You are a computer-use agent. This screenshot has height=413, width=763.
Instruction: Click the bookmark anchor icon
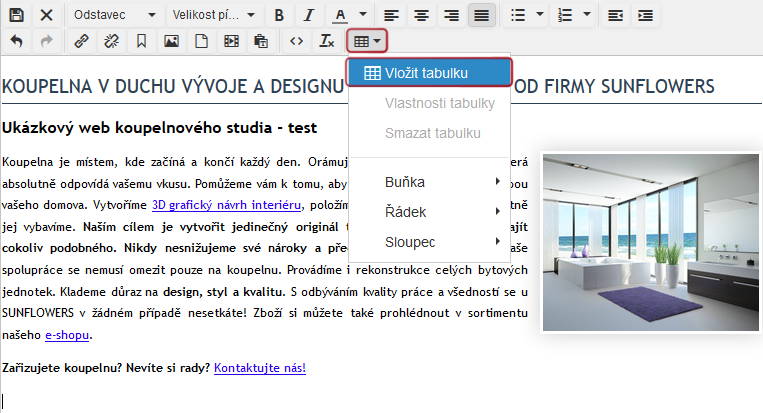click(x=141, y=42)
